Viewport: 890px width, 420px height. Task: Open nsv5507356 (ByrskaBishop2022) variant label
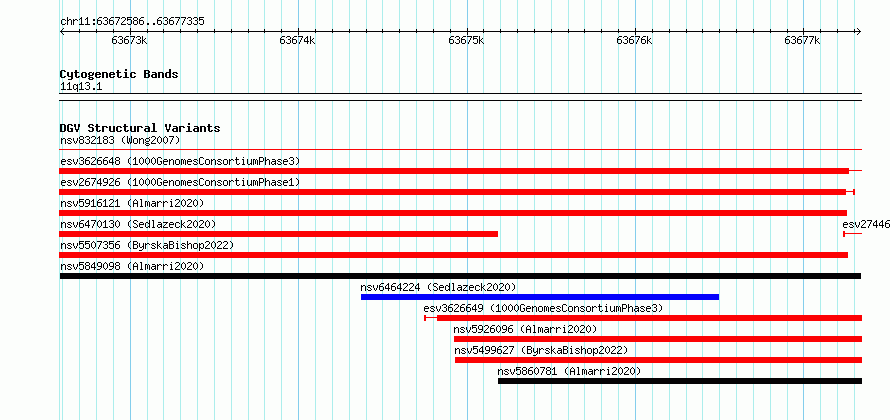coord(147,245)
